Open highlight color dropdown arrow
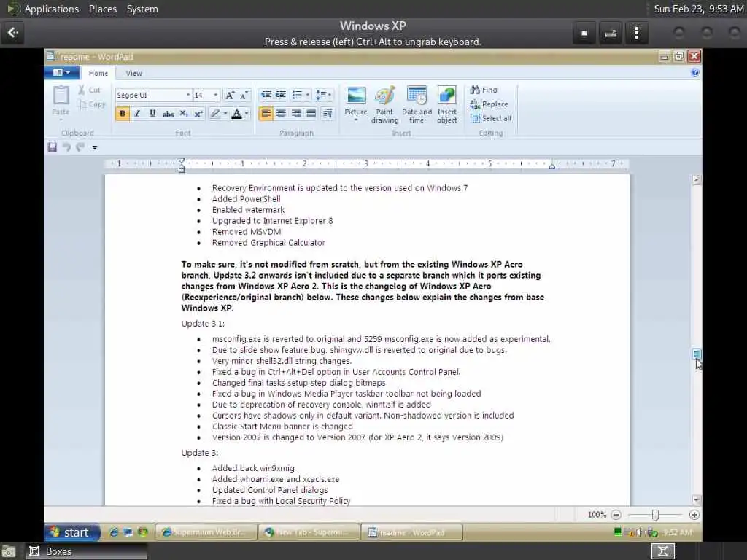Screen dimensions: 747x560 (225, 114)
